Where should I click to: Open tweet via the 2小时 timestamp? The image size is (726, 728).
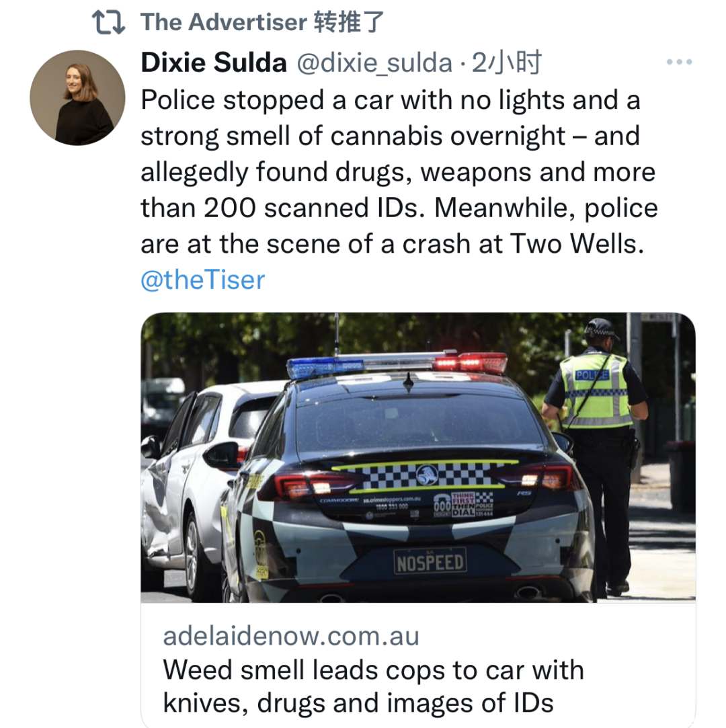(x=506, y=63)
